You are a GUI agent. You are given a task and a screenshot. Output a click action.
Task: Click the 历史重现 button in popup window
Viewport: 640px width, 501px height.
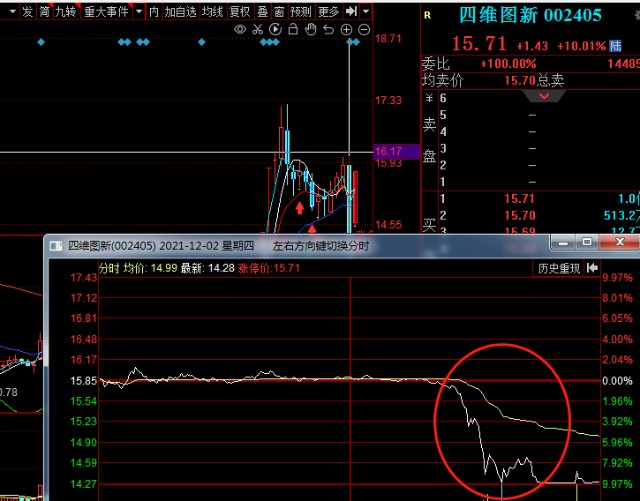[x=559, y=268]
